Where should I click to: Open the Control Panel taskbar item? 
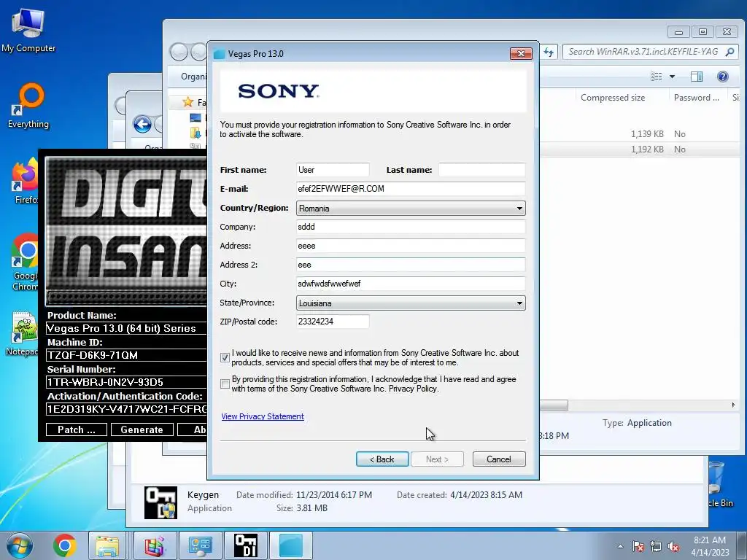pos(200,545)
